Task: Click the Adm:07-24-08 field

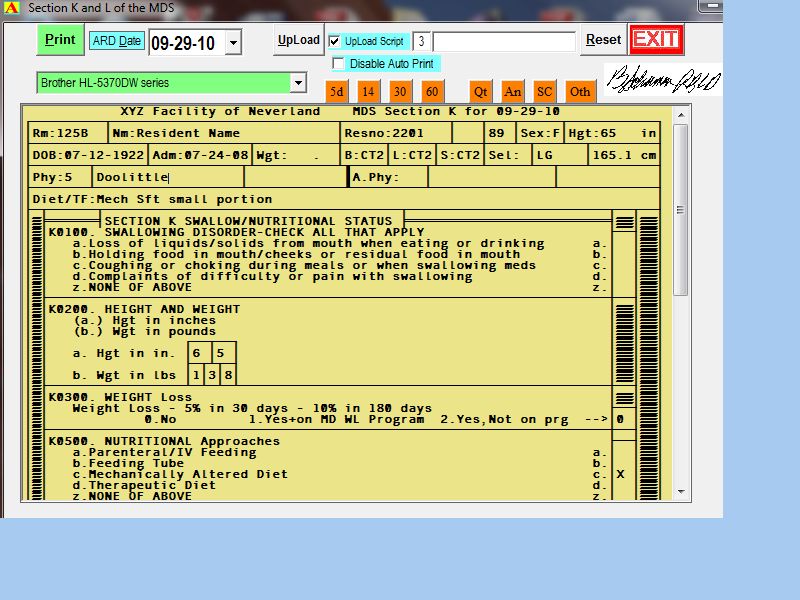Action: [x=200, y=155]
